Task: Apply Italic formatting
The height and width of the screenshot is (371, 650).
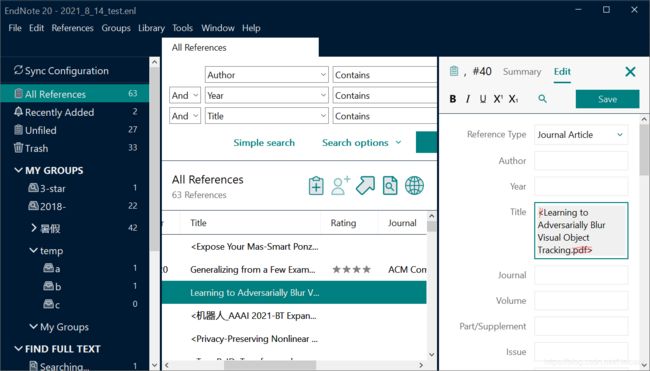Action: click(x=468, y=99)
